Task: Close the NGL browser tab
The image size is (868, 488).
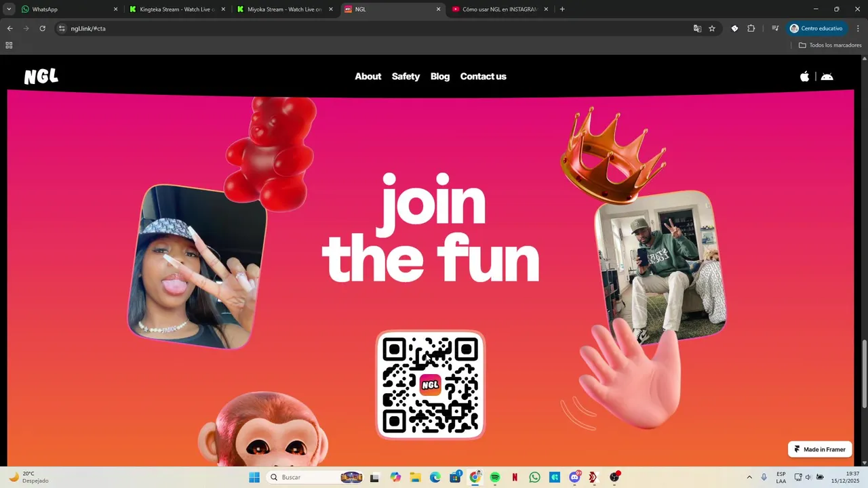Action: pyautogui.click(x=438, y=9)
